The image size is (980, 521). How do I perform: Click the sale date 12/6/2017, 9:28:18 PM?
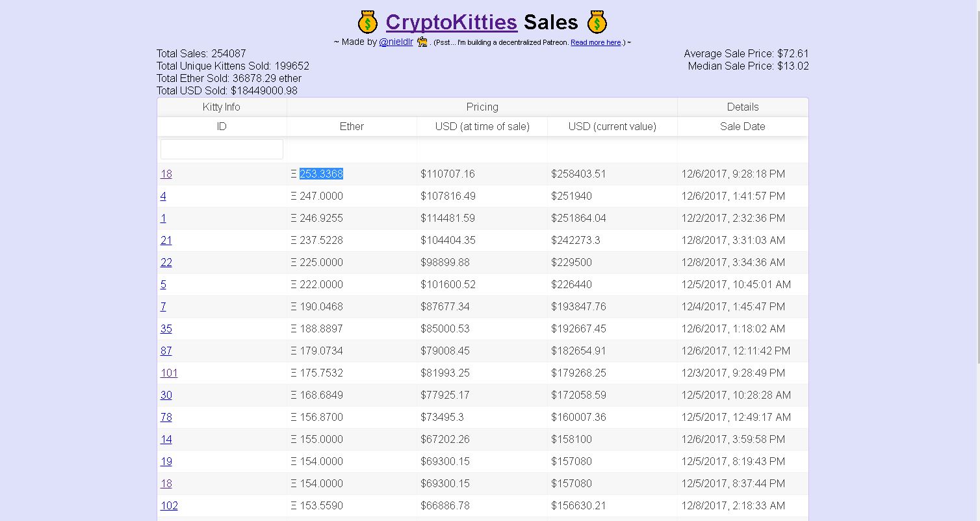point(733,174)
